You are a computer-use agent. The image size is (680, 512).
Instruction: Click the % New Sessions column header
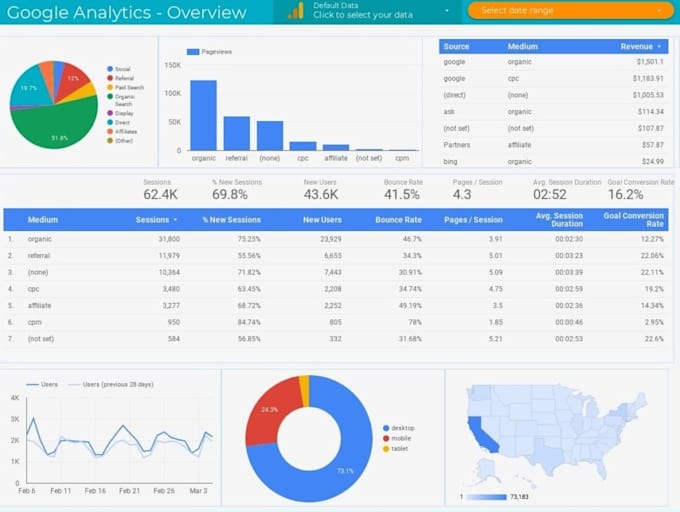[232, 220]
